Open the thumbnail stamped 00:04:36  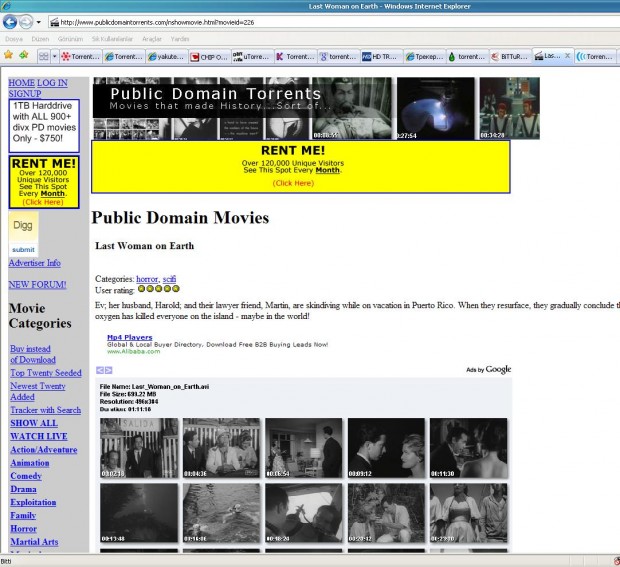(x=221, y=448)
